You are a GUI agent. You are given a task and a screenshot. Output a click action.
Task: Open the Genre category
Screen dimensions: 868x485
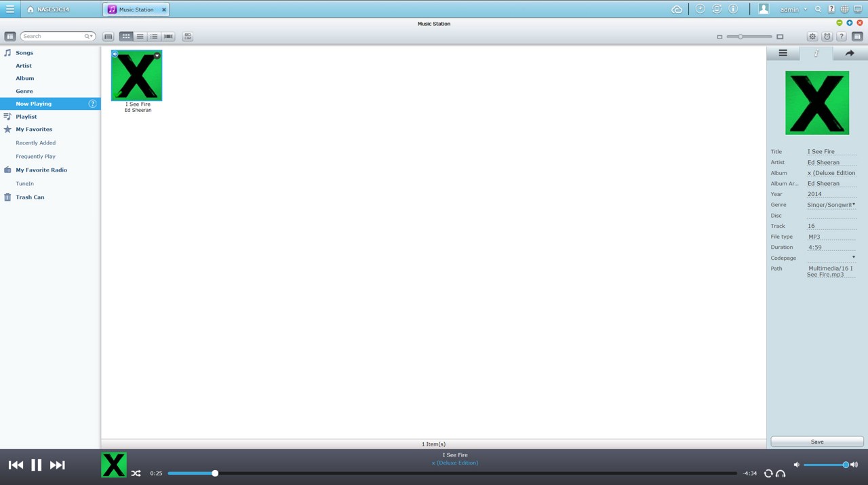(24, 91)
